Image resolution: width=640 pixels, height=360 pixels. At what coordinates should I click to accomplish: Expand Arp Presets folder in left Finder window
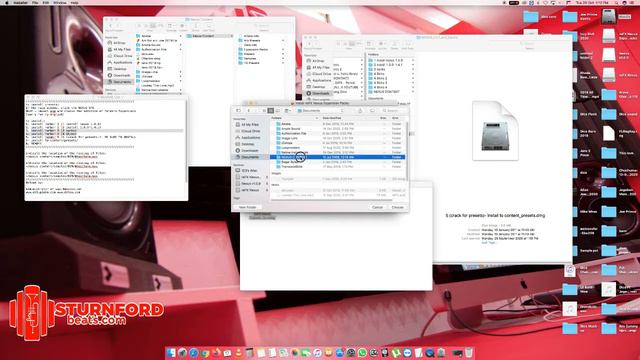pyautogui.click(x=283, y=40)
